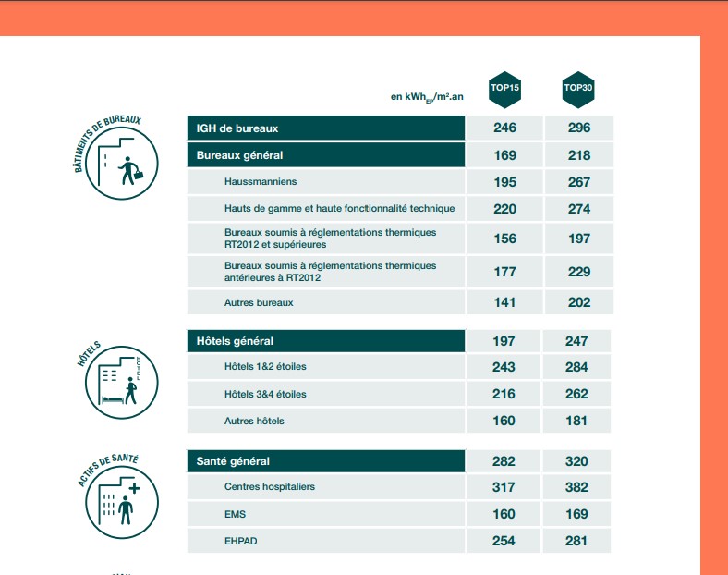Click the Hôtels circular icon
This screenshot has height=575, width=728.
[122, 382]
